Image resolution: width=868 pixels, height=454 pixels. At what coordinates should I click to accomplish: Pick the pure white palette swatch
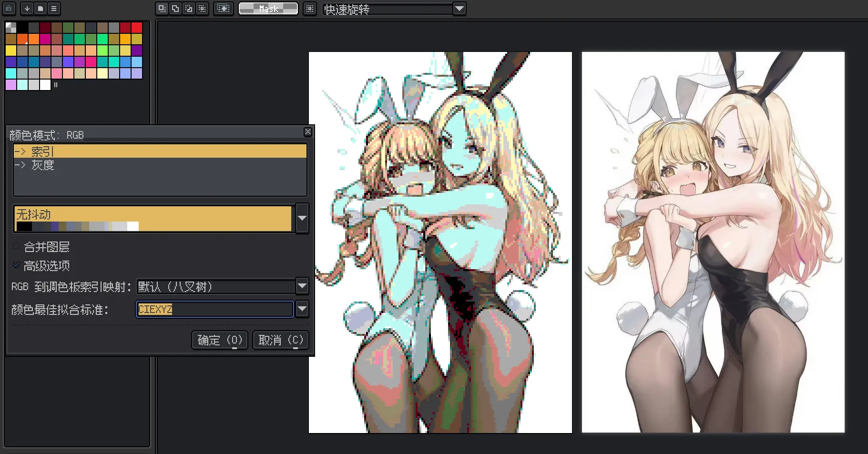coord(45,85)
